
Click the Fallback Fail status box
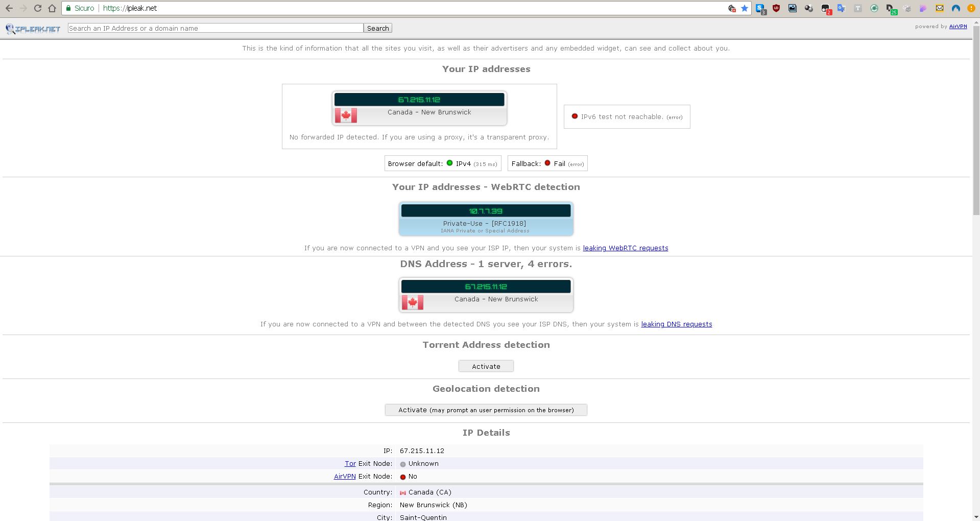547,163
